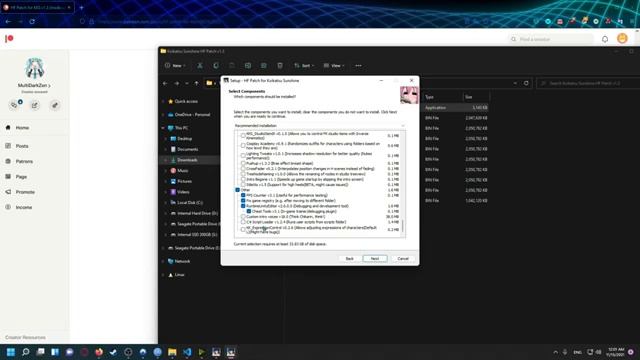Click the Next button in the setup dialog

click(x=375, y=258)
